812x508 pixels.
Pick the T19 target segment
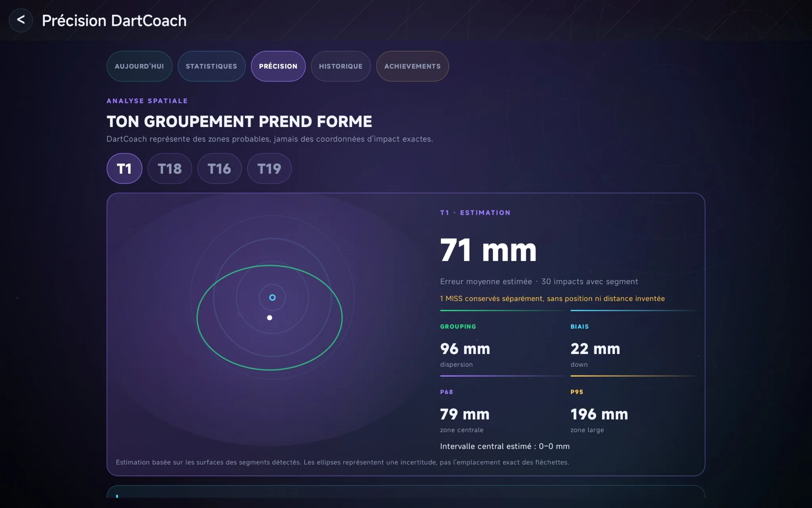269,169
